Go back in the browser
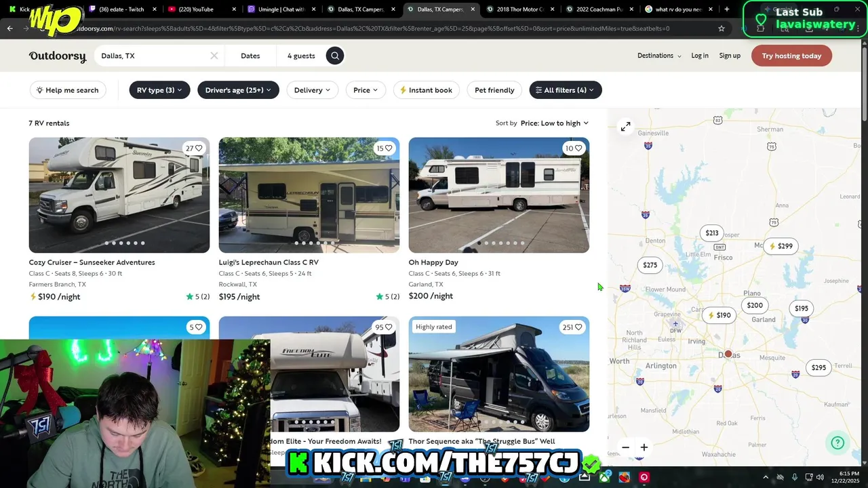 tap(10, 28)
